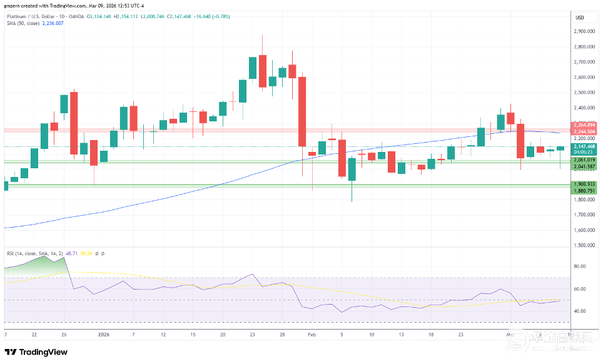Click the red 2,264.894 resistance price label
The image size is (603, 364).
[584, 126]
